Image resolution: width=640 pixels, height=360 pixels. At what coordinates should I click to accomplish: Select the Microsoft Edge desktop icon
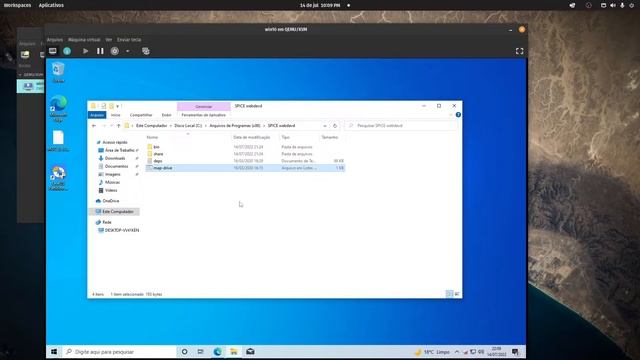(58, 108)
